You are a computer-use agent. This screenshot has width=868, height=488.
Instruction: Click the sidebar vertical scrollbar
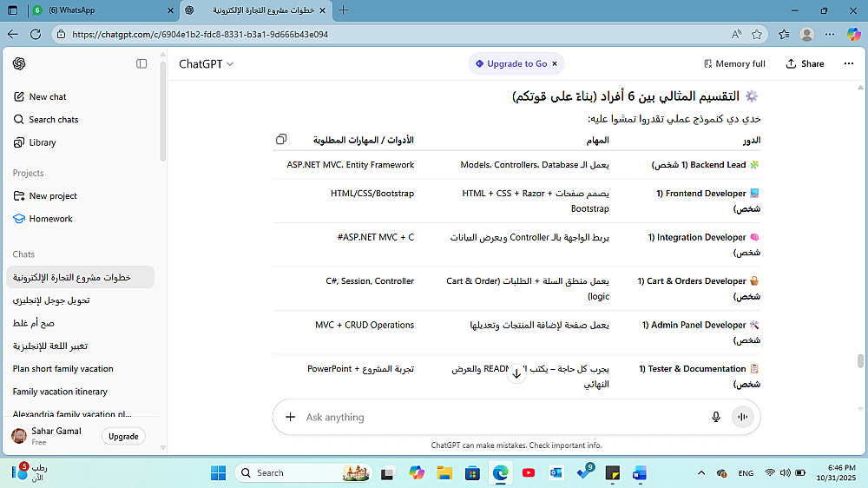coord(163,111)
